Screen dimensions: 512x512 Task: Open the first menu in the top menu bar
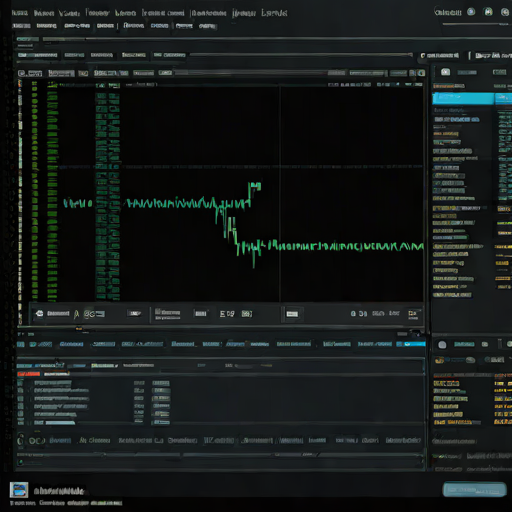[x=19, y=13]
